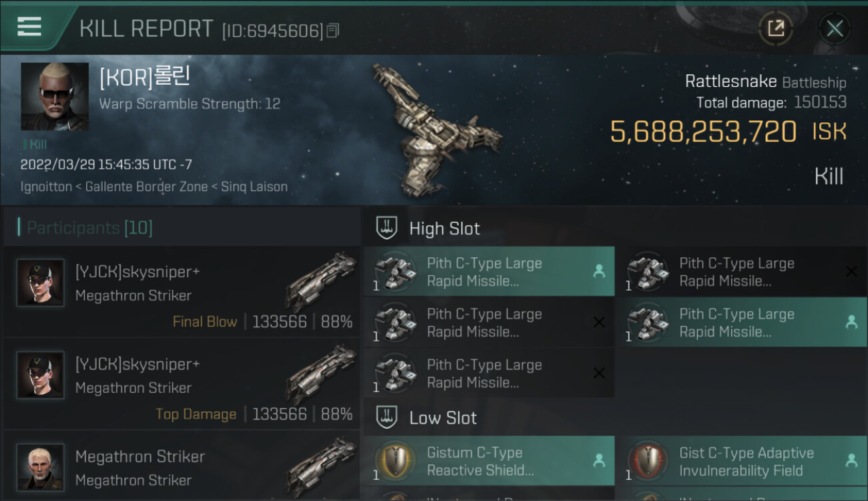
Task: Click the [KOR] victim name
Action: click(145, 77)
